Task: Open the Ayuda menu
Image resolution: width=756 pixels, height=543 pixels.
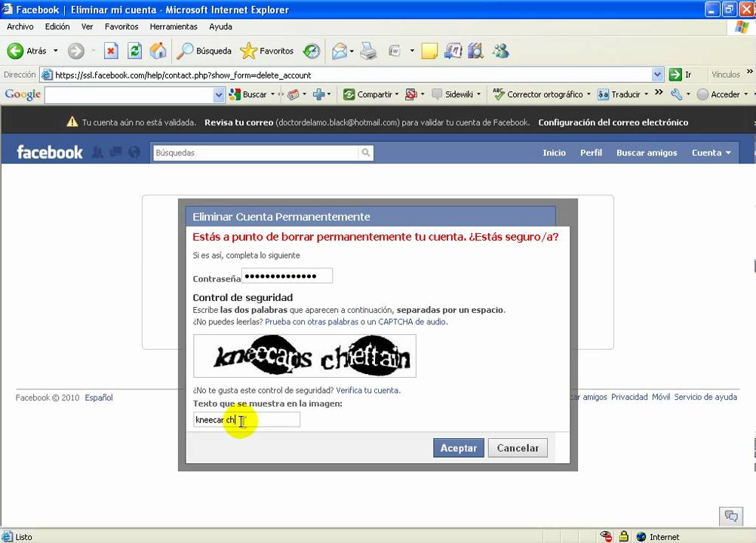Action: [x=220, y=26]
